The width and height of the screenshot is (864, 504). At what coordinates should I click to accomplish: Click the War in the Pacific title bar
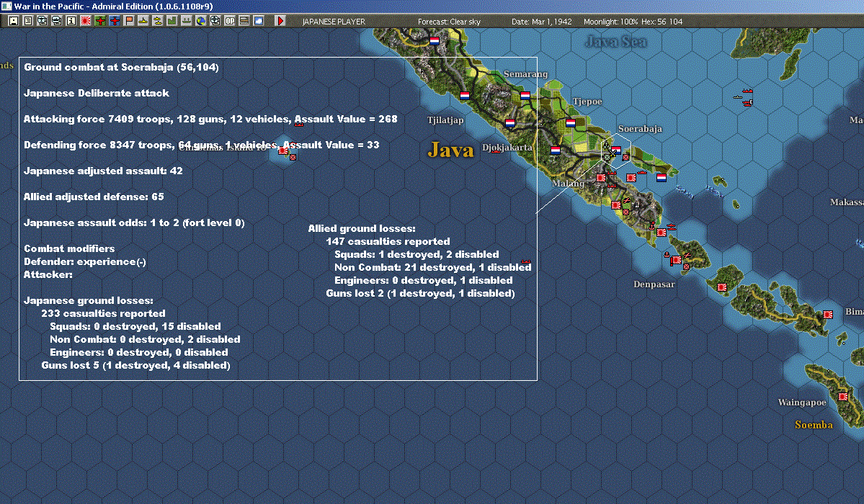(432, 6)
